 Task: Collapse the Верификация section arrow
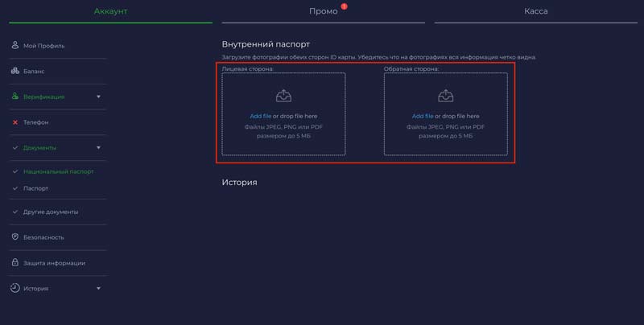[x=98, y=97]
